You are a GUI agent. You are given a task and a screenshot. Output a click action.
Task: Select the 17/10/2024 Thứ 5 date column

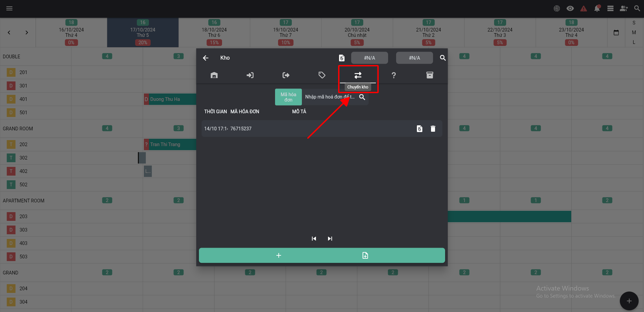click(x=143, y=33)
